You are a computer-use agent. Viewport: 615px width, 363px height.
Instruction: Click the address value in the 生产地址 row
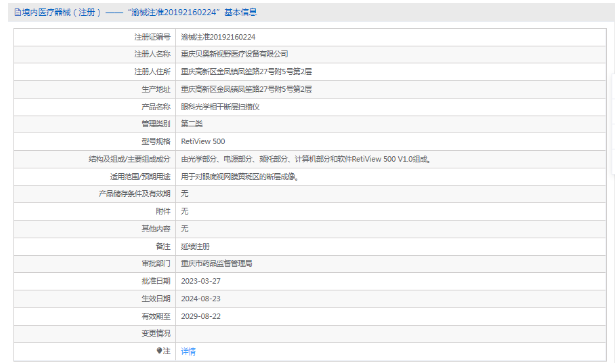246,89
